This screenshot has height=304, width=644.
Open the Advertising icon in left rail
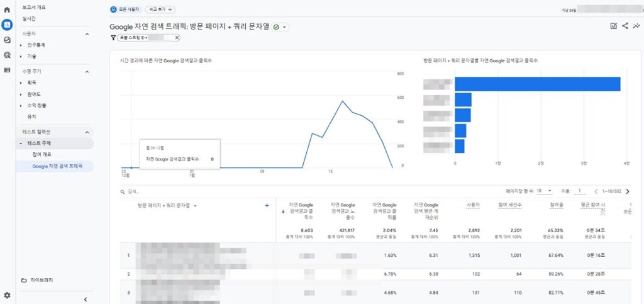pos(7,55)
